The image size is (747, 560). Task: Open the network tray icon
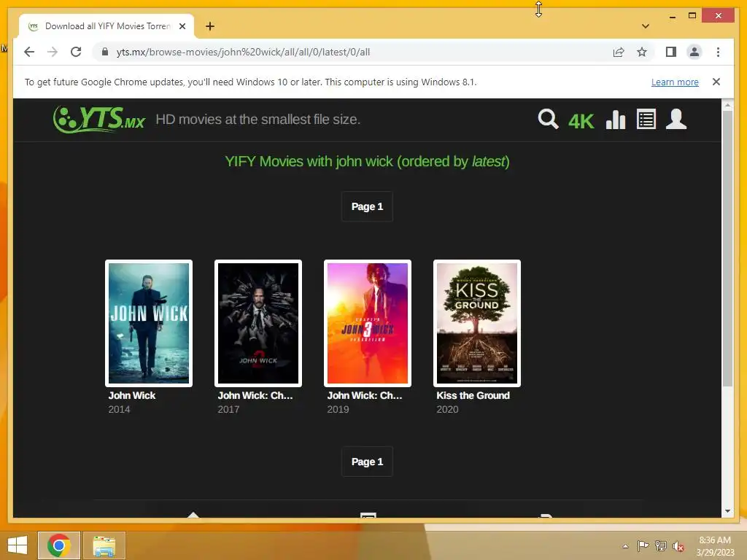tap(660, 545)
